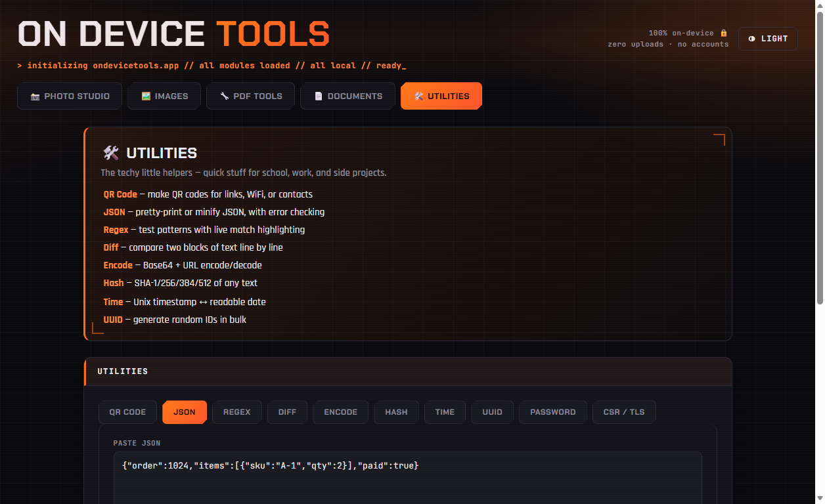Click the 'Diff' description line label
The height and width of the screenshot is (504, 825).
[x=110, y=247]
